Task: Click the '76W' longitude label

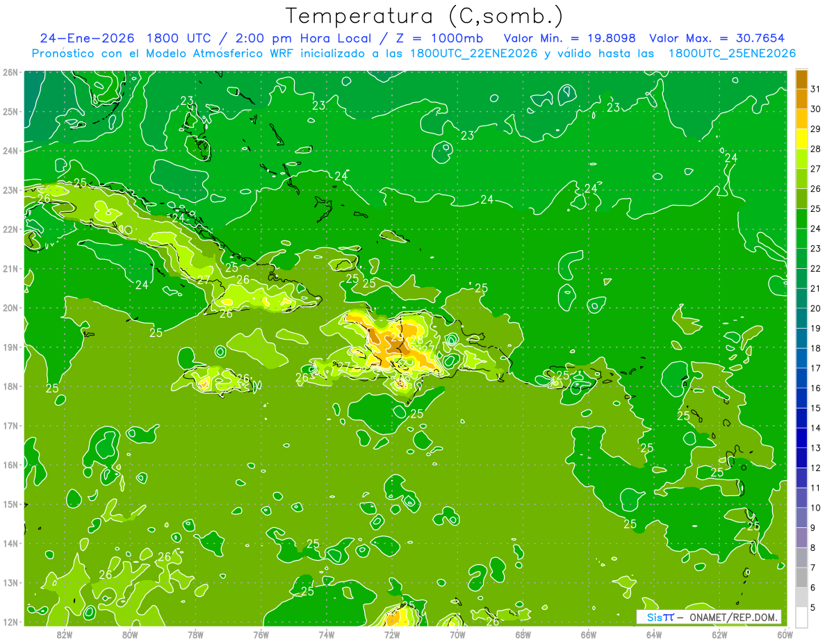Action: pos(261,634)
